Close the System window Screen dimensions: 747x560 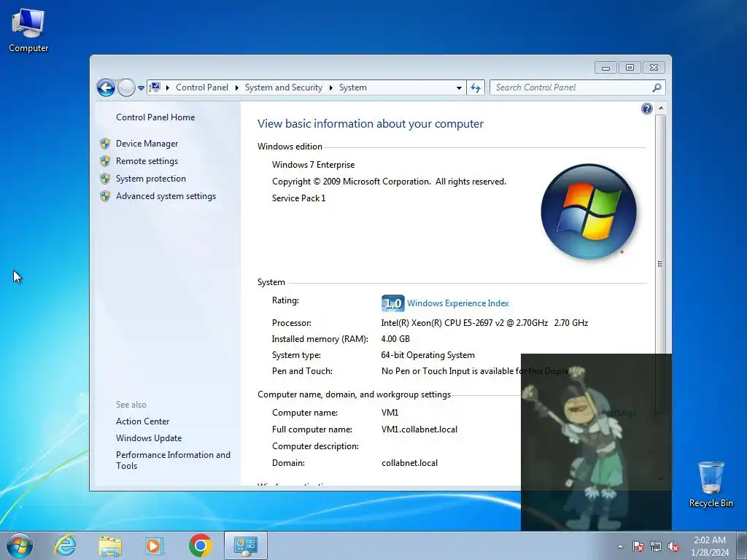[654, 68]
